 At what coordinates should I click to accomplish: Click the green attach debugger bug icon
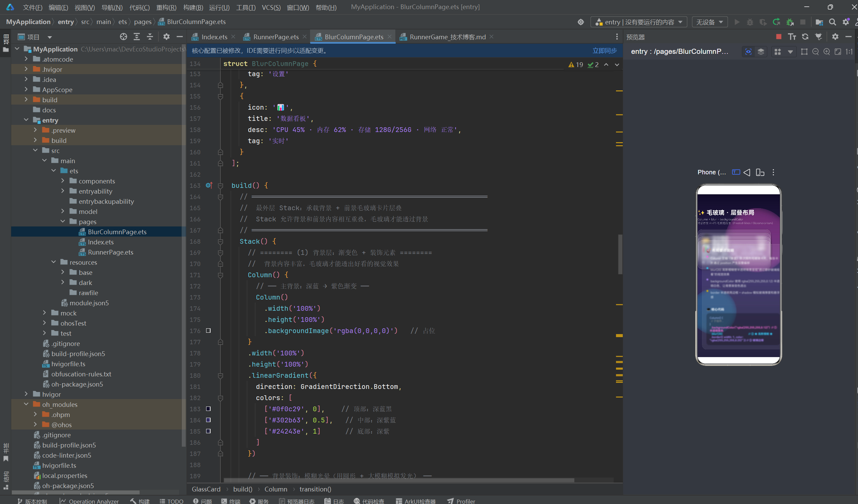click(790, 22)
